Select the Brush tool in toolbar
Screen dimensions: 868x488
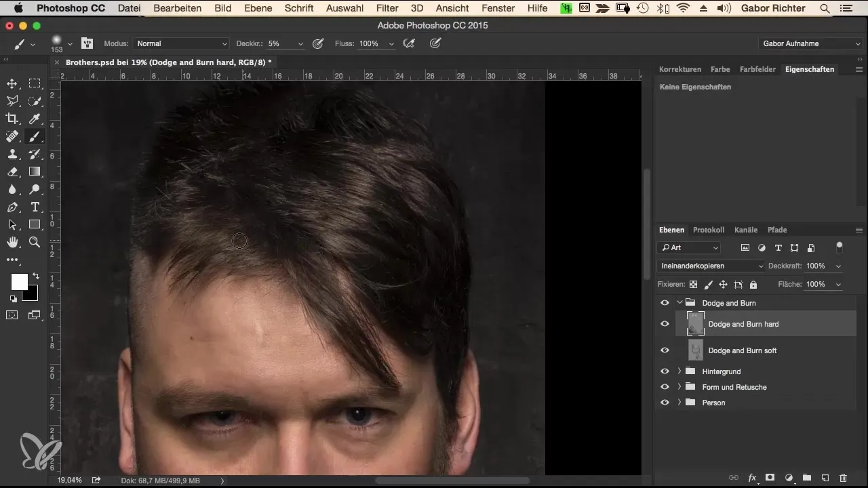tap(35, 136)
